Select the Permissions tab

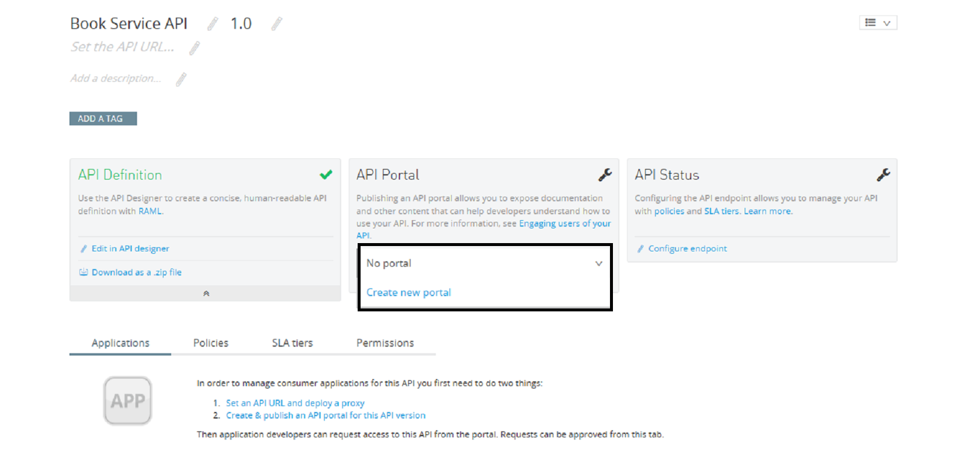(385, 343)
